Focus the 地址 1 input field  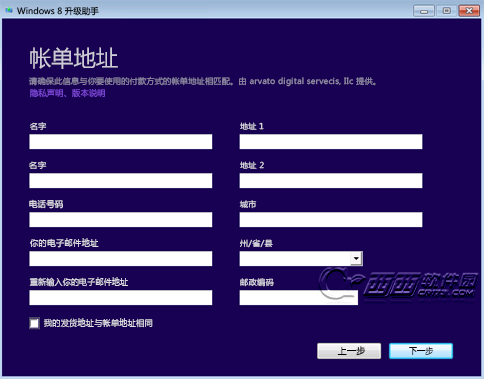(x=331, y=142)
